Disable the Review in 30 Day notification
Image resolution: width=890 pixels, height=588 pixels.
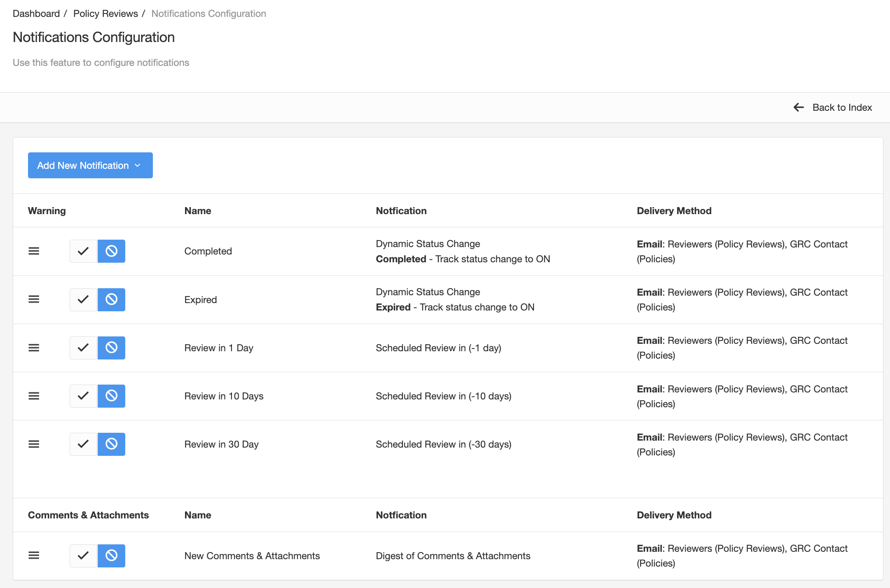[111, 444]
